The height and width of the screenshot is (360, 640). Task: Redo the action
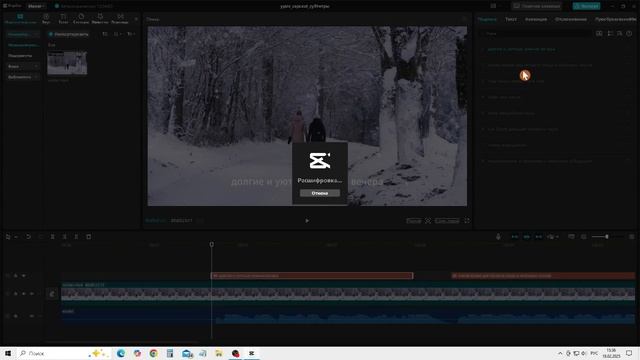coord(40,237)
